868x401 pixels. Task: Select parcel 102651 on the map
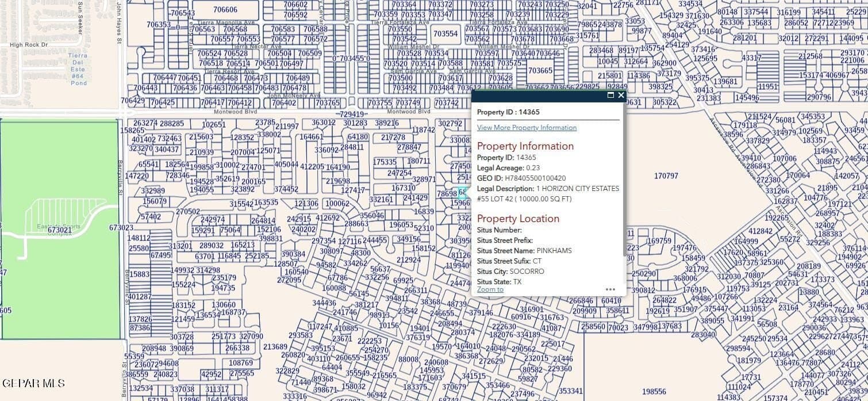pyautogui.click(x=214, y=125)
